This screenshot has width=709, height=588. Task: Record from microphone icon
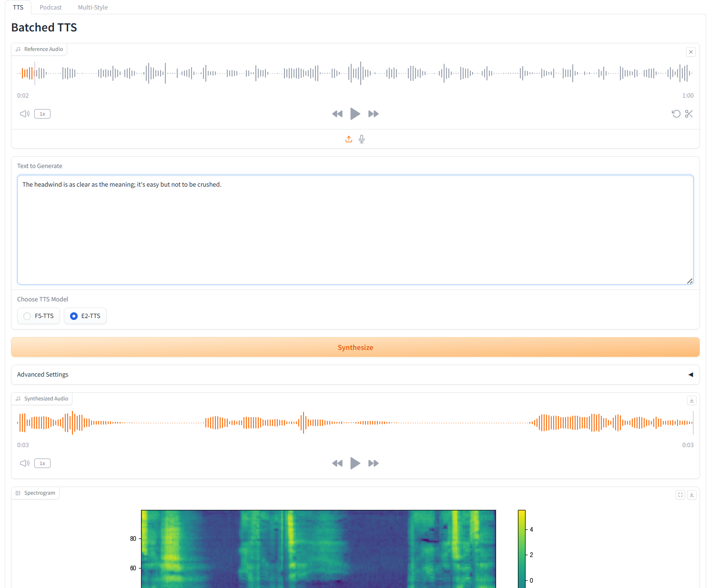[x=362, y=139]
